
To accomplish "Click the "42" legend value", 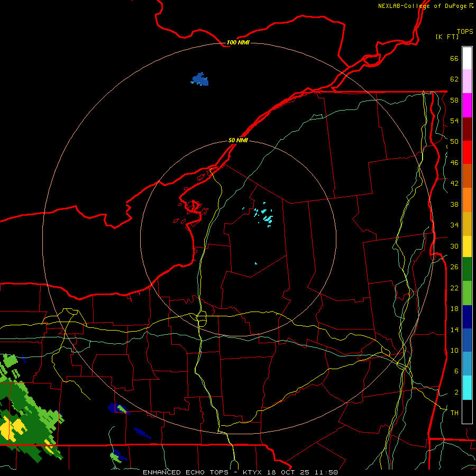I will 454,184.
